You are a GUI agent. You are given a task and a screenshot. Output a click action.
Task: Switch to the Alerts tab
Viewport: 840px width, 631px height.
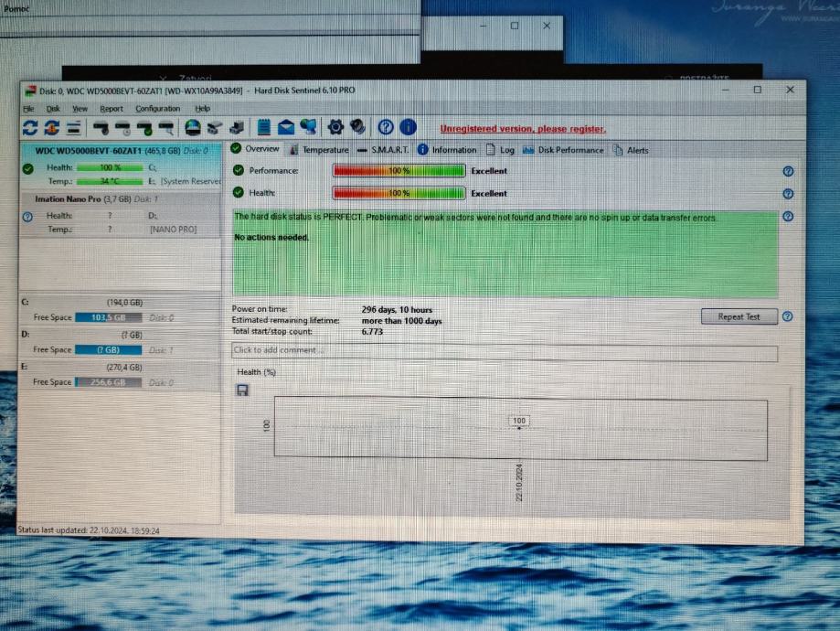(x=631, y=150)
